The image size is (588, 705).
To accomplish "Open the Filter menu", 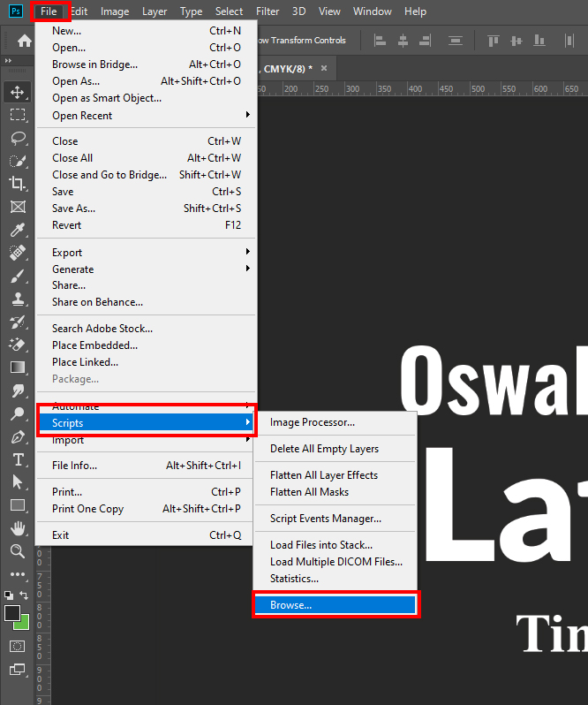I will 268,11.
